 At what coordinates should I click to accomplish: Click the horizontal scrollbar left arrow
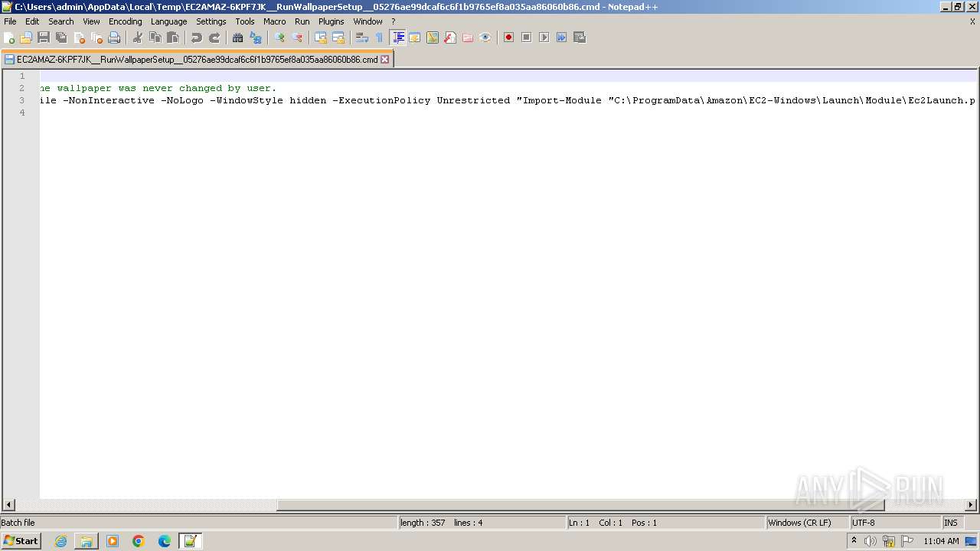(x=9, y=505)
